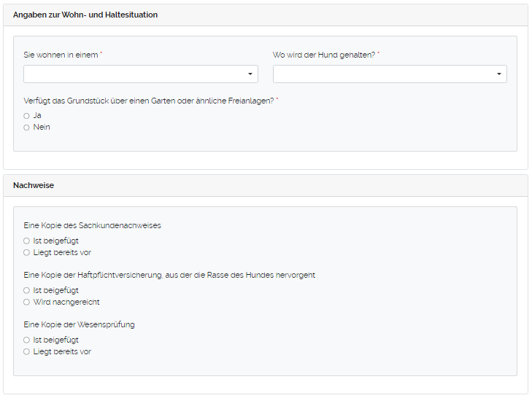Click the garden or Freianlagen question text

pos(148,100)
